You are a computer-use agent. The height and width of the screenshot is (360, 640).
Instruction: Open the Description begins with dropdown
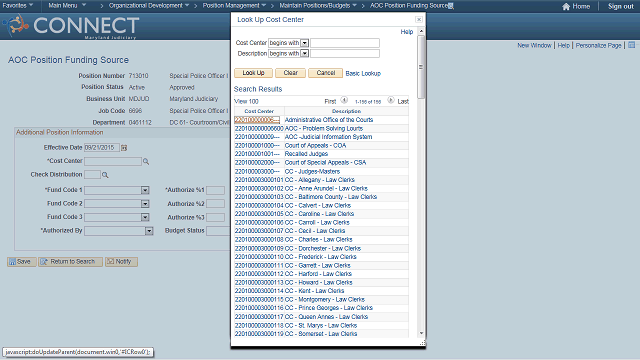[x=304, y=53]
